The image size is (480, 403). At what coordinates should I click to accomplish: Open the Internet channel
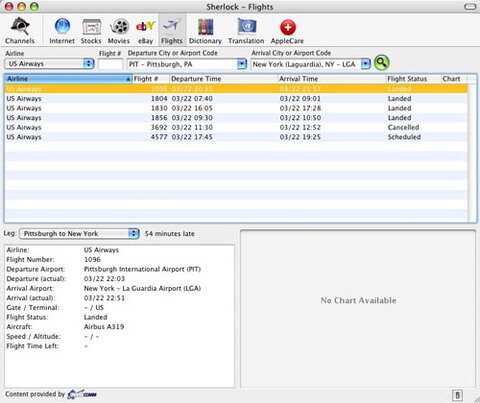(x=62, y=31)
